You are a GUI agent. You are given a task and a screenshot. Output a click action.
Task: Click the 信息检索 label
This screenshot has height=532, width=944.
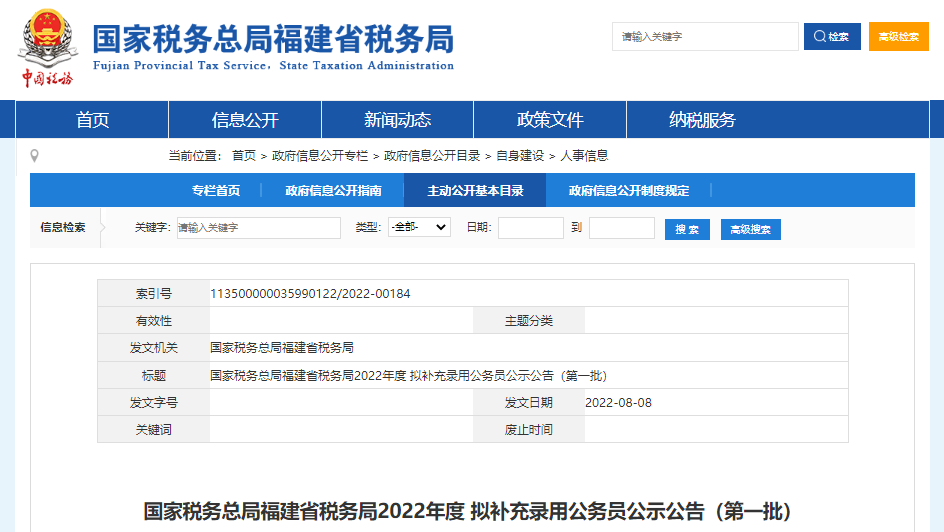63,227
